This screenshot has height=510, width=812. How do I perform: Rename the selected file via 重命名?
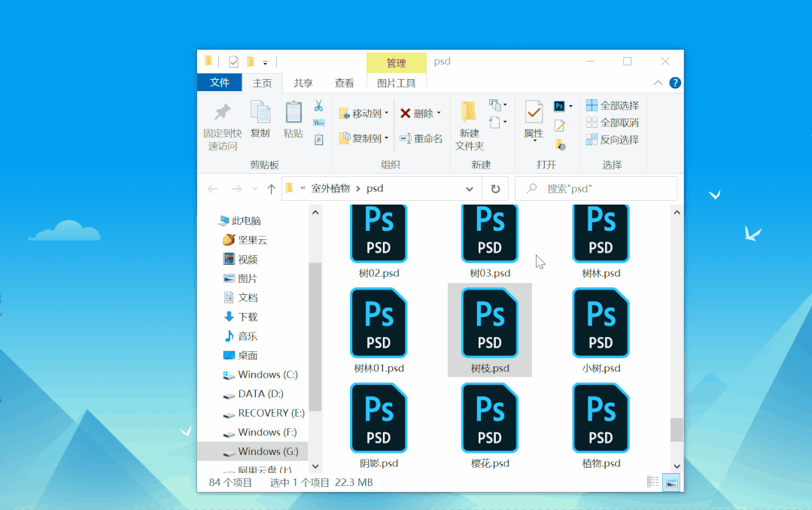pos(421,138)
